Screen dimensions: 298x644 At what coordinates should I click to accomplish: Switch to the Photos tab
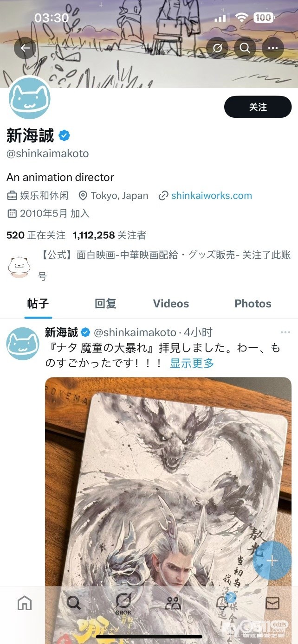tap(253, 304)
